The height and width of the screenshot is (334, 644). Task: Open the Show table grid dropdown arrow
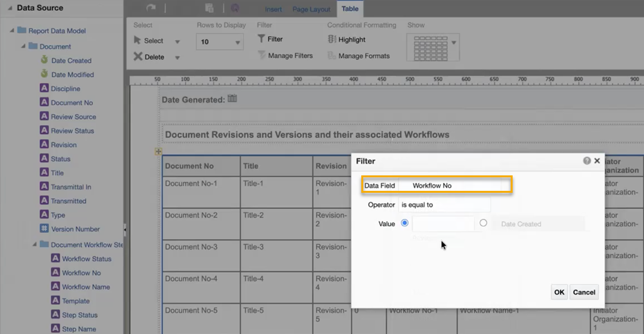point(454,43)
